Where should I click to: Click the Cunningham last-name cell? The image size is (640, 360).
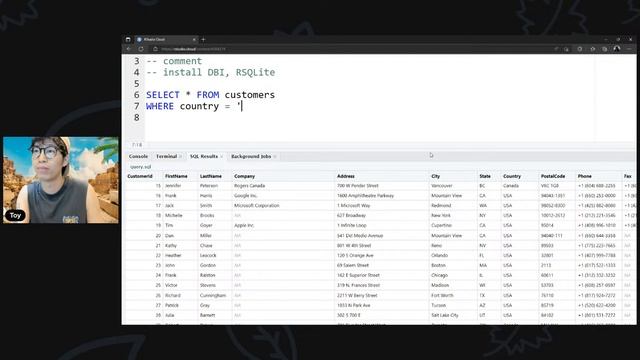point(213,296)
